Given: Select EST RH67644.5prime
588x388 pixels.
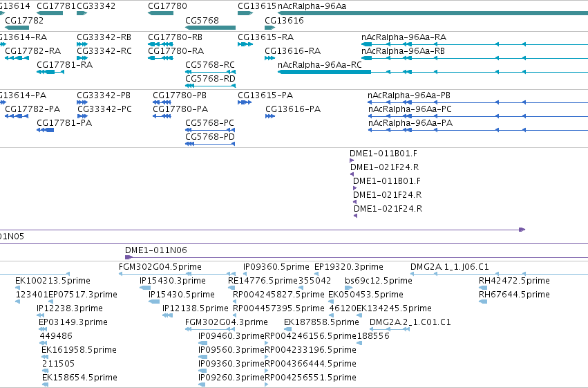Looking at the screenshot, I should click(x=514, y=294).
